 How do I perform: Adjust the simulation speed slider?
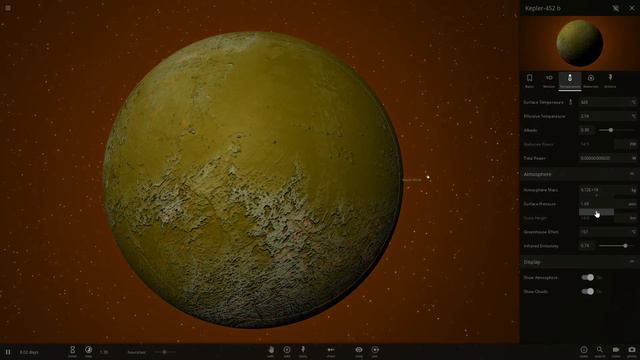click(x=164, y=352)
